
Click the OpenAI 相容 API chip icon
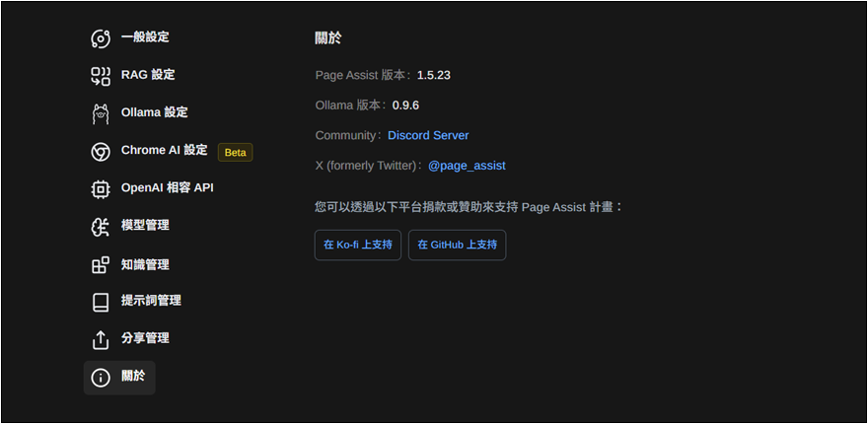pyautogui.click(x=101, y=188)
